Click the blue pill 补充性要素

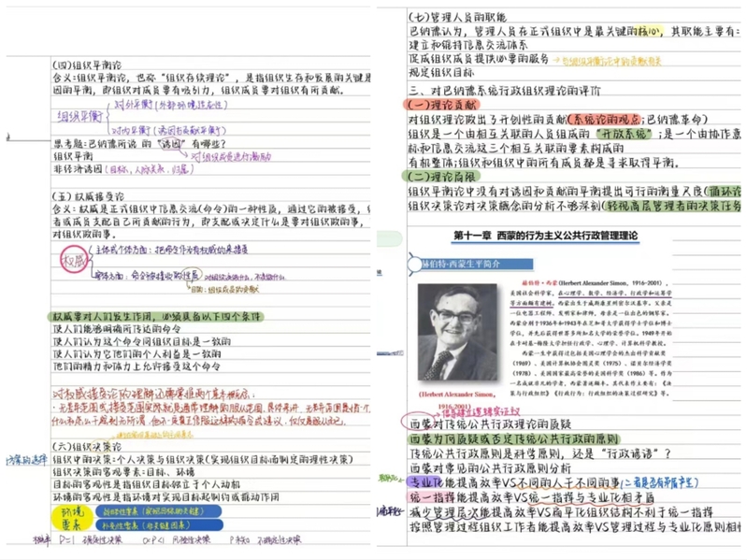pyautogui.click(x=159, y=525)
